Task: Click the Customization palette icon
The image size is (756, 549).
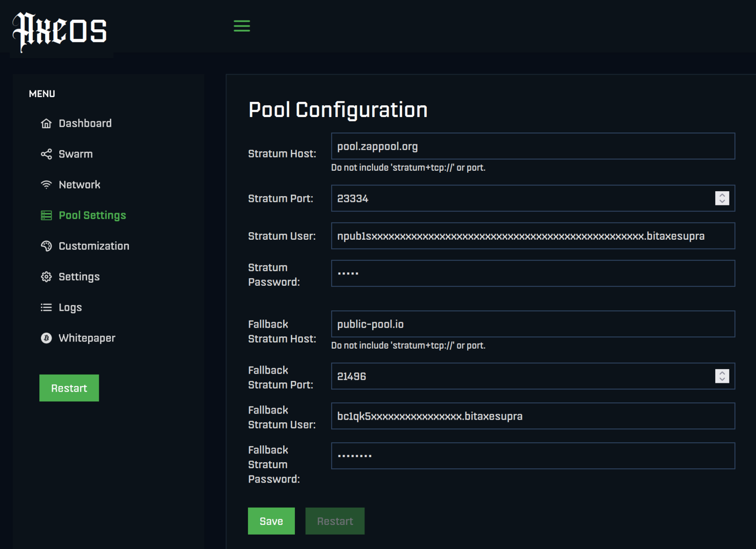Action: pos(46,245)
